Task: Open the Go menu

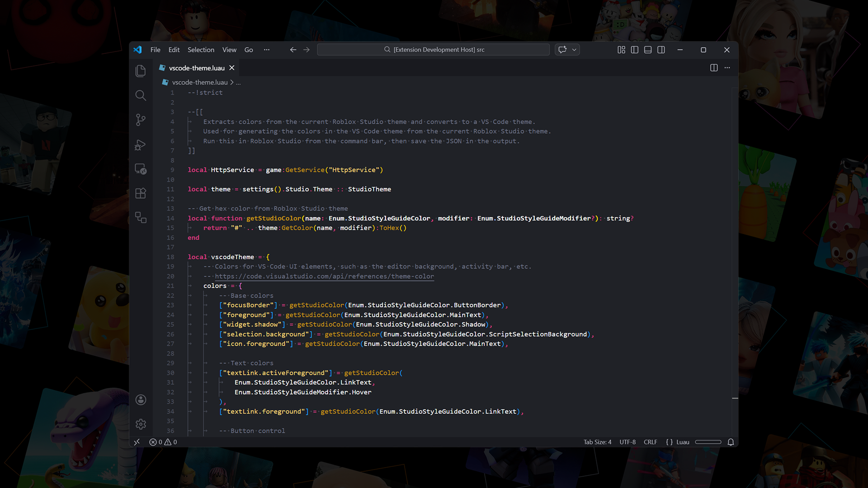Action: (249, 50)
